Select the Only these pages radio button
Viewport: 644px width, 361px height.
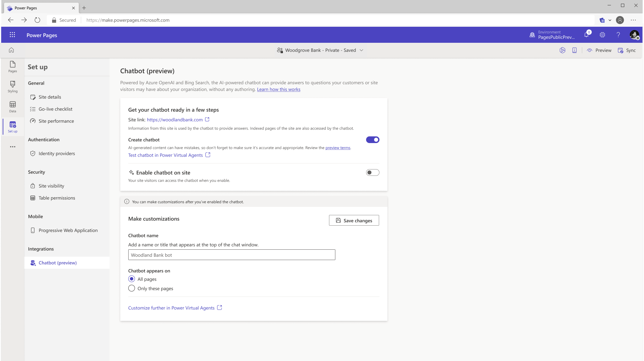132,288
